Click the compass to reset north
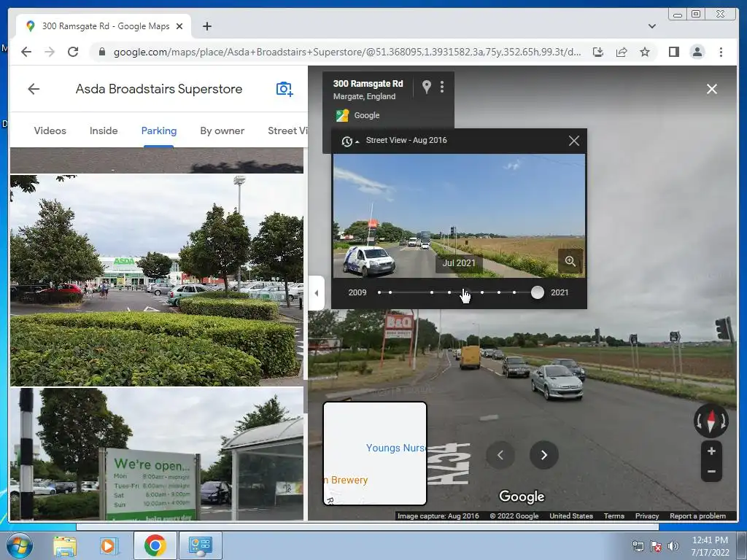 tap(711, 421)
